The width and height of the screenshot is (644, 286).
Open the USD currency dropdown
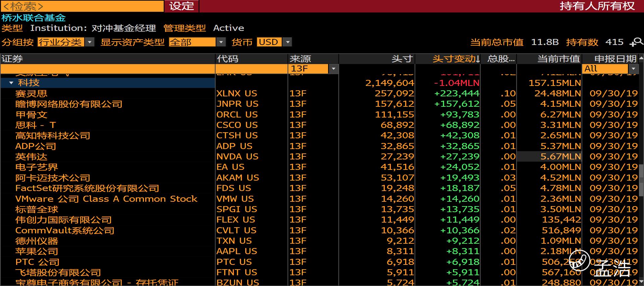point(287,42)
